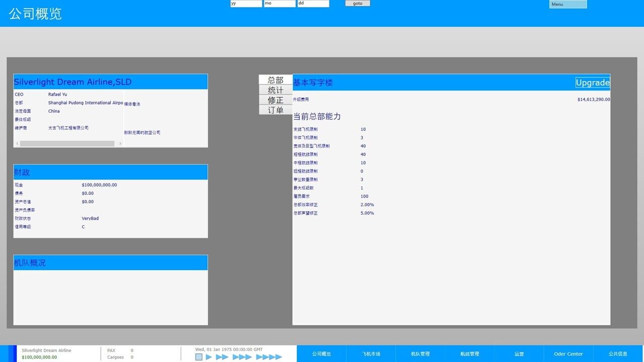Open the Menu dropdown at top right
Screen dimensions: 644x362
568,5
